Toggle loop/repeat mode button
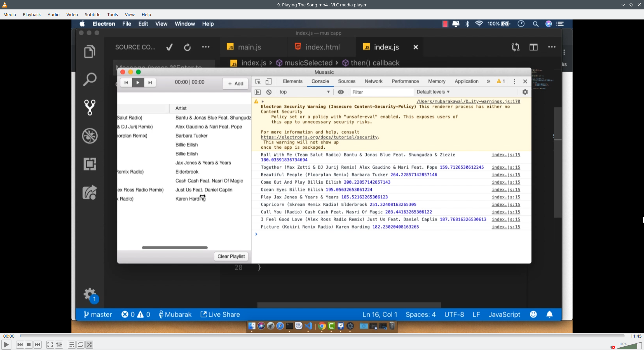Image resolution: width=644 pixels, height=350 pixels. tap(80, 345)
